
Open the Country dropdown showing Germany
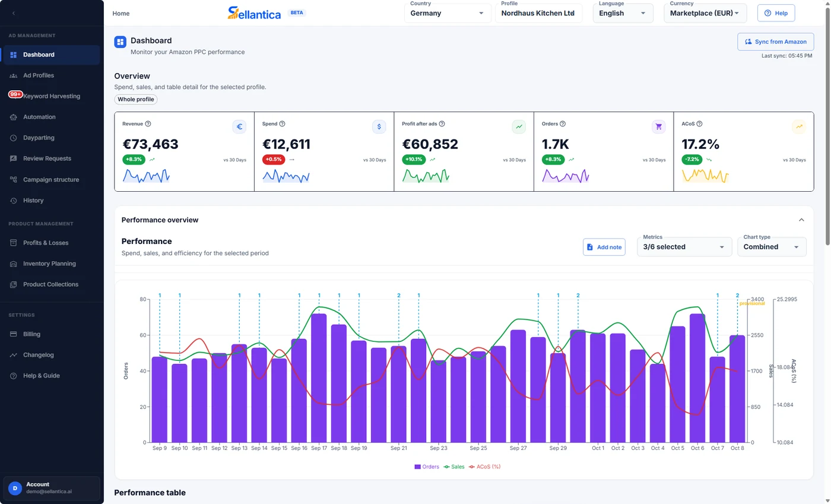point(448,13)
